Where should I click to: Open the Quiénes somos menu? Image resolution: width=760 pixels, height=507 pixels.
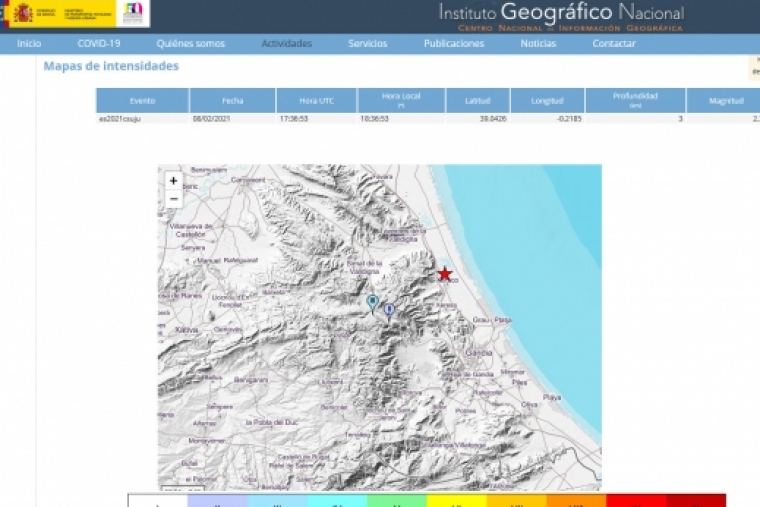pyautogui.click(x=190, y=44)
